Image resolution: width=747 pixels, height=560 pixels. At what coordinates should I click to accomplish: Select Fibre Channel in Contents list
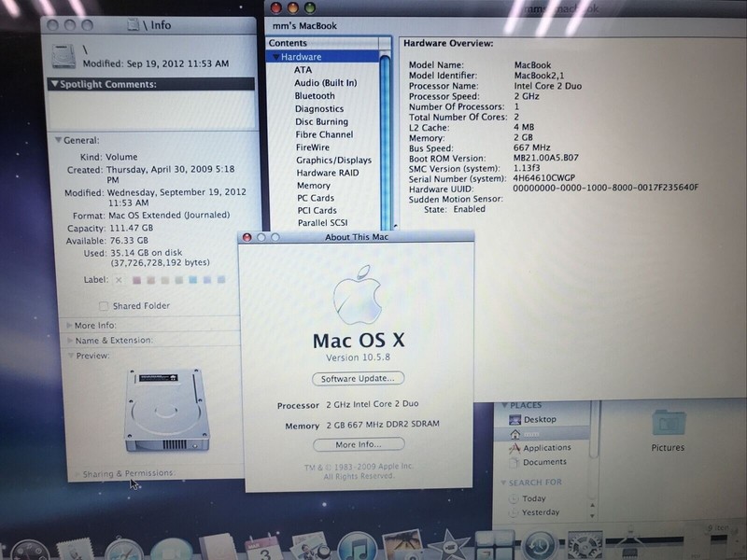click(x=324, y=134)
